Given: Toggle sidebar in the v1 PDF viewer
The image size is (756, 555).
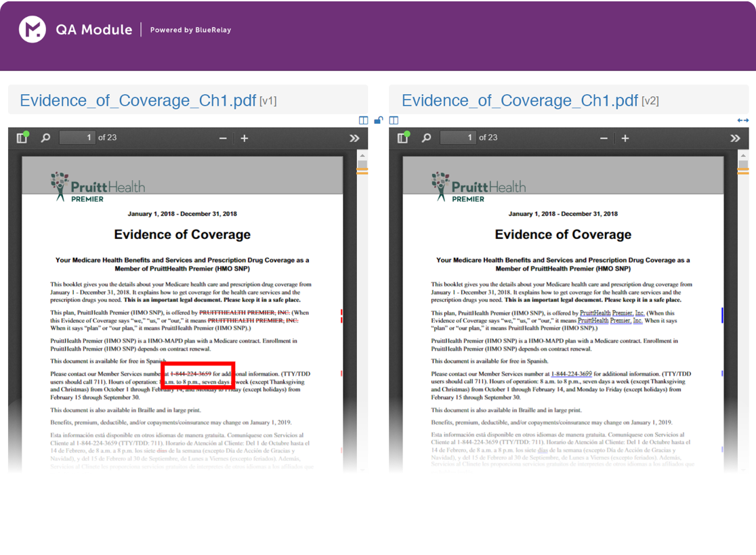Looking at the screenshot, I should 22,138.
